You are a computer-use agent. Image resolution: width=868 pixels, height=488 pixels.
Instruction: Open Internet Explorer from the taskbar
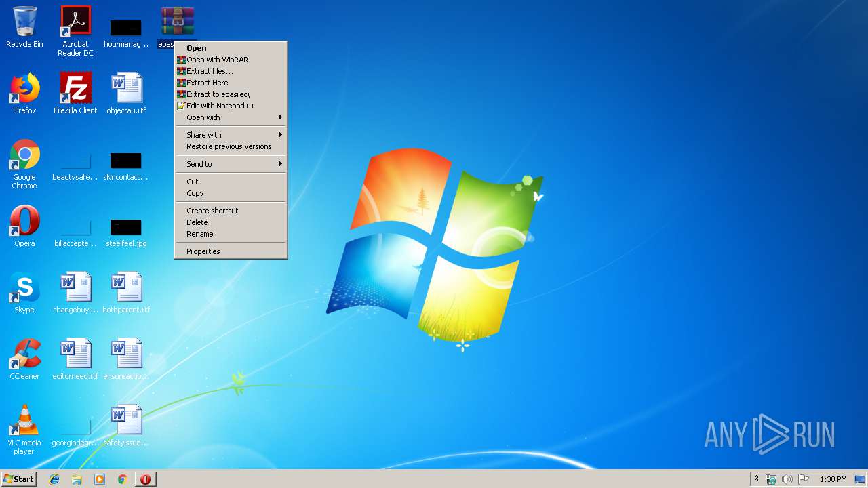[x=54, y=479]
